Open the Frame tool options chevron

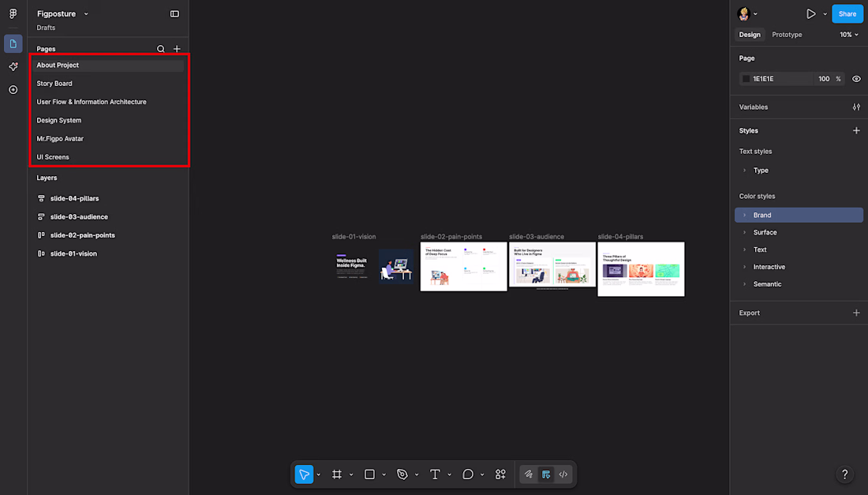pos(351,475)
